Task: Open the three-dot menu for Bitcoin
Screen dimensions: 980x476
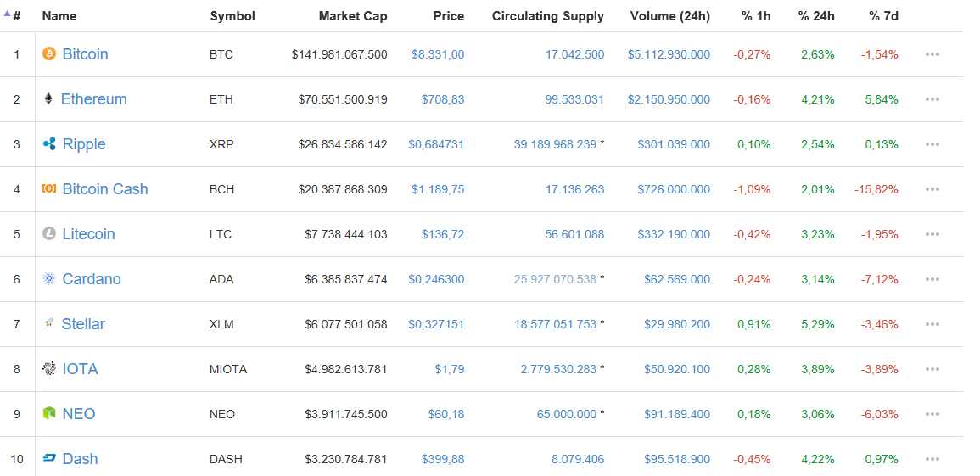Action: pos(932,54)
